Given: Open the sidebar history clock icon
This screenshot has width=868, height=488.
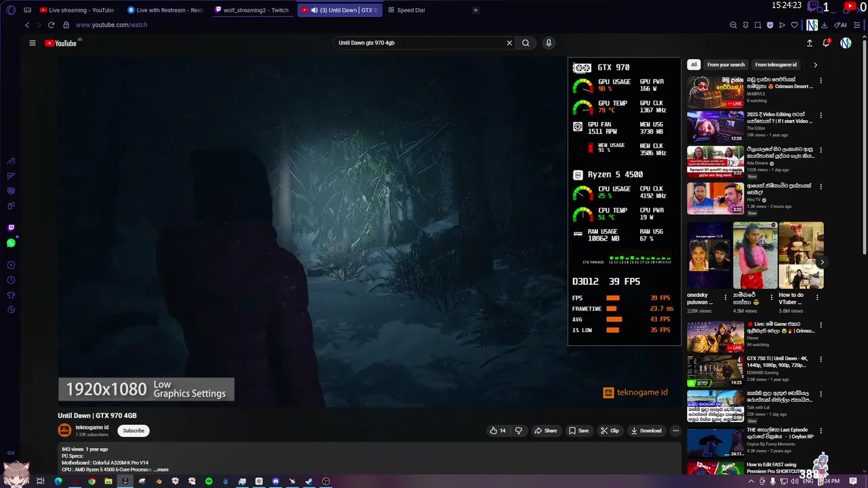Looking at the screenshot, I should coord(11,280).
